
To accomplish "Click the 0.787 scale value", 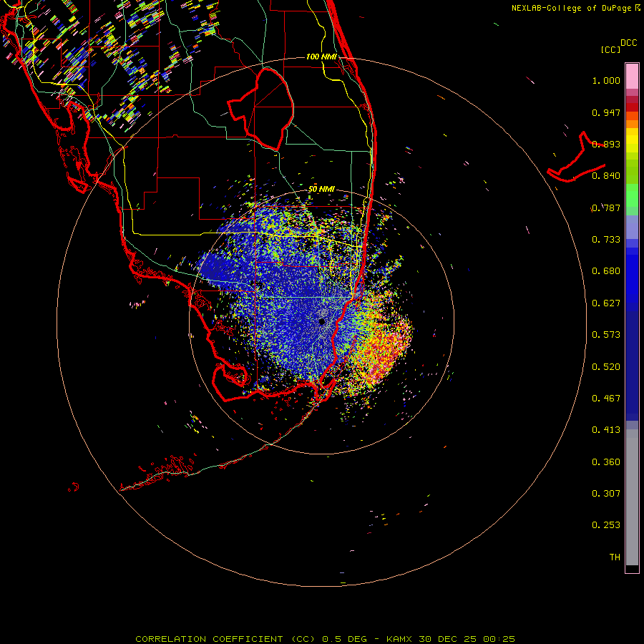I will click(x=606, y=208).
